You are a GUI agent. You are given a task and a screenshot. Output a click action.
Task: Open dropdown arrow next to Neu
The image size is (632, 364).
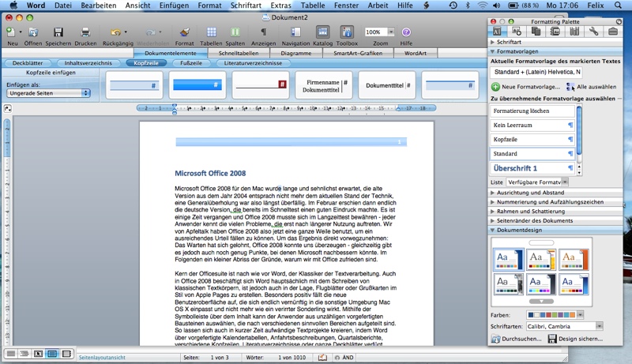pos(21,32)
